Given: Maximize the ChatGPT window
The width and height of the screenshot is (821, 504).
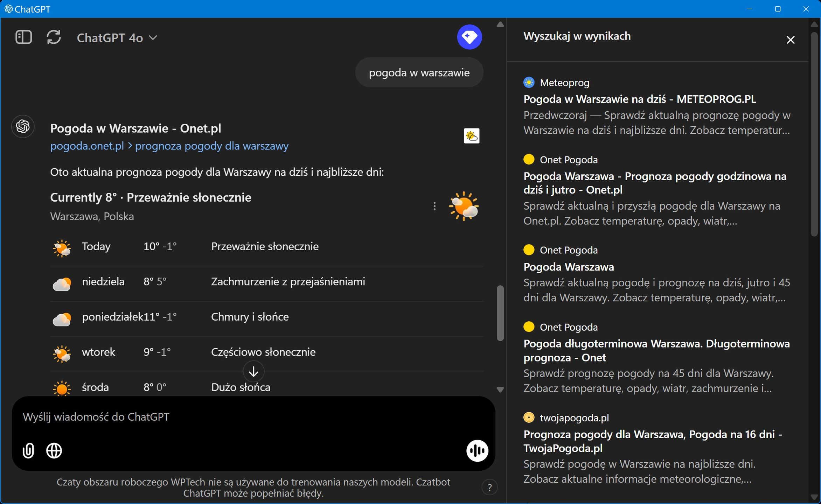Looking at the screenshot, I should [778, 9].
